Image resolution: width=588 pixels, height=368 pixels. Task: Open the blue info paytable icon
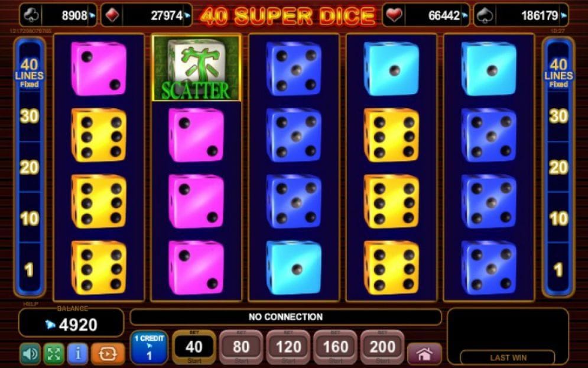(x=77, y=354)
